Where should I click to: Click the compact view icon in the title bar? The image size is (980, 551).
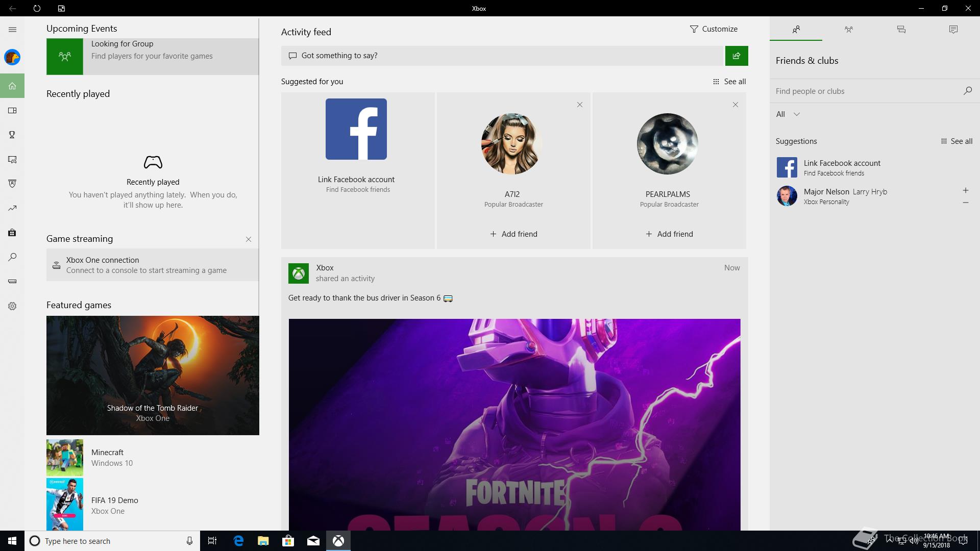pyautogui.click(x=61, y=8)
